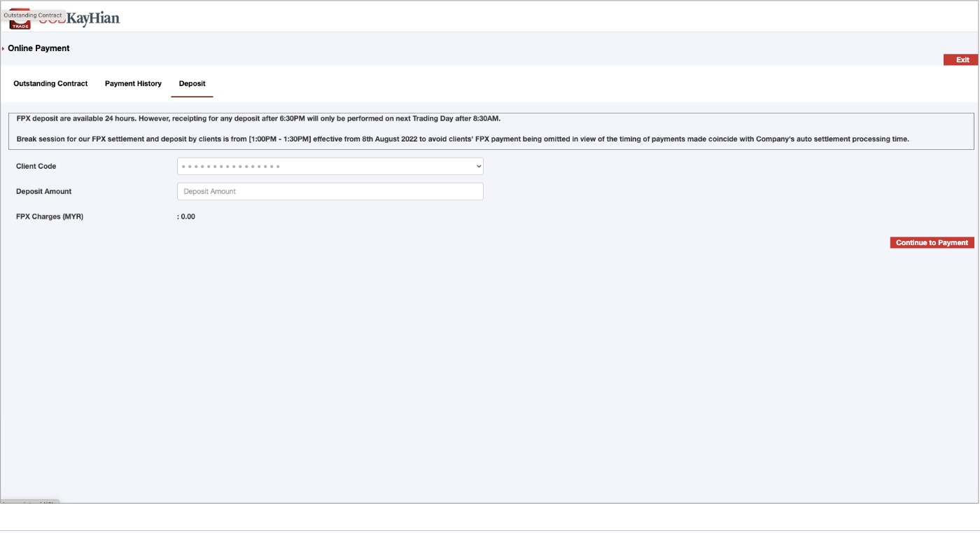
Task: Click the Break session notice line
Action: click(x=463, y=139)
